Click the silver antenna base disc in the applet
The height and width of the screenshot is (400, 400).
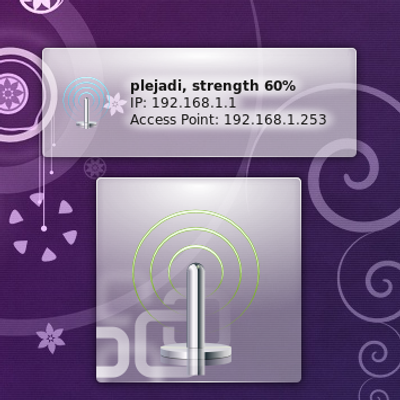[x=195, y=353]
